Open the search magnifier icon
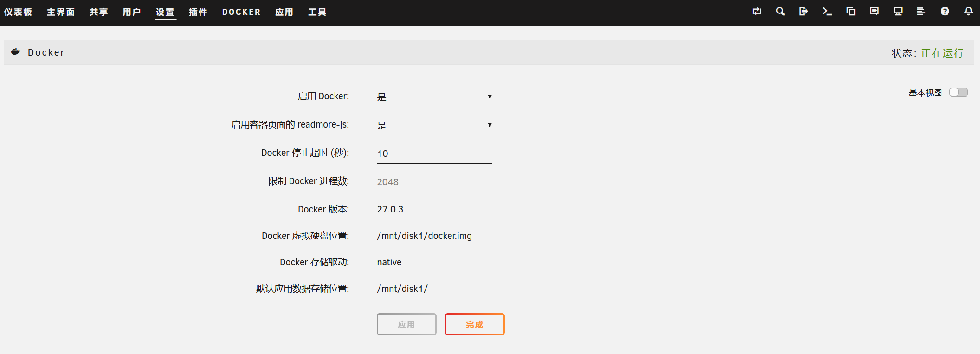 (780, 12)
